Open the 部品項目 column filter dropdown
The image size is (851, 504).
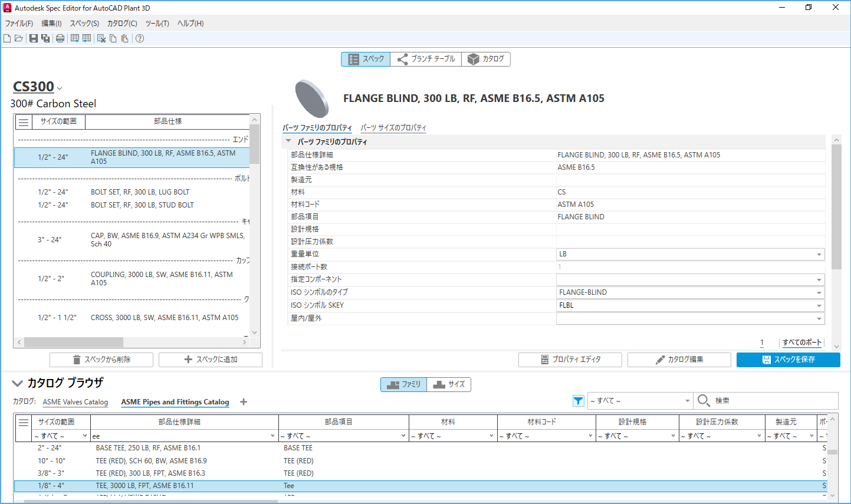tap(343, 436)
